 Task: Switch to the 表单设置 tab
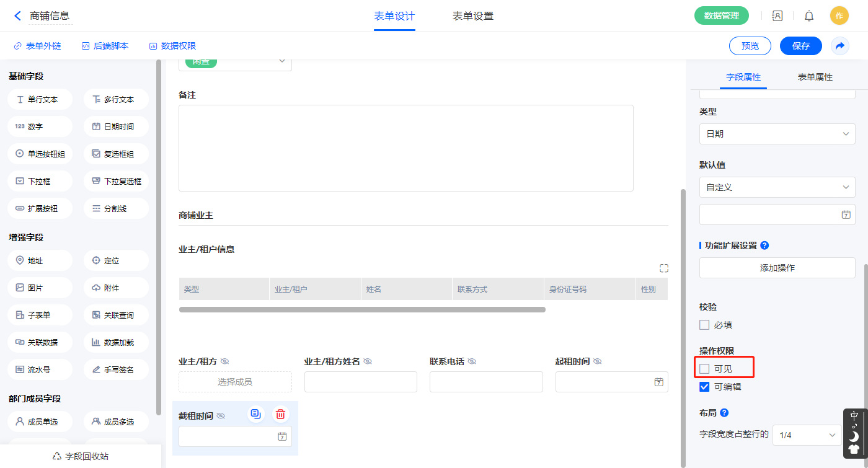pos(472,16)
